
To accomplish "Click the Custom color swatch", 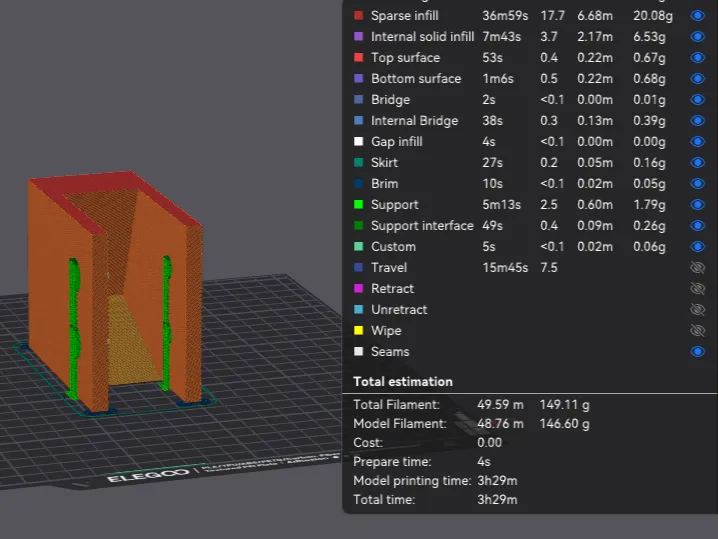I will [359, 246].
